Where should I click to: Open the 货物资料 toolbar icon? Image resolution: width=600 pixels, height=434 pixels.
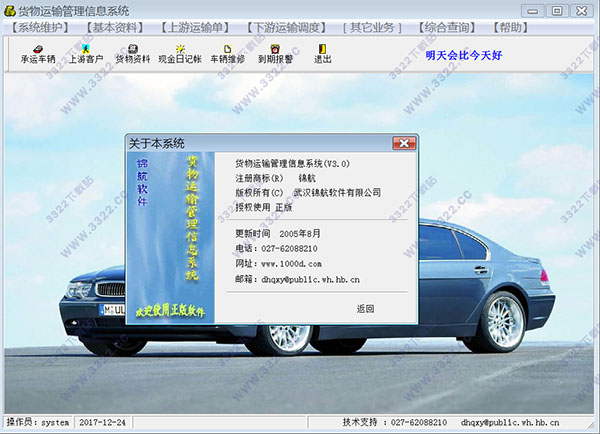coord(133,54)
